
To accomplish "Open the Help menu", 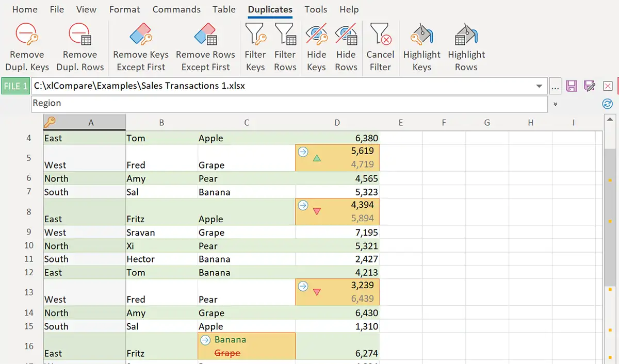I will point(349,9).
